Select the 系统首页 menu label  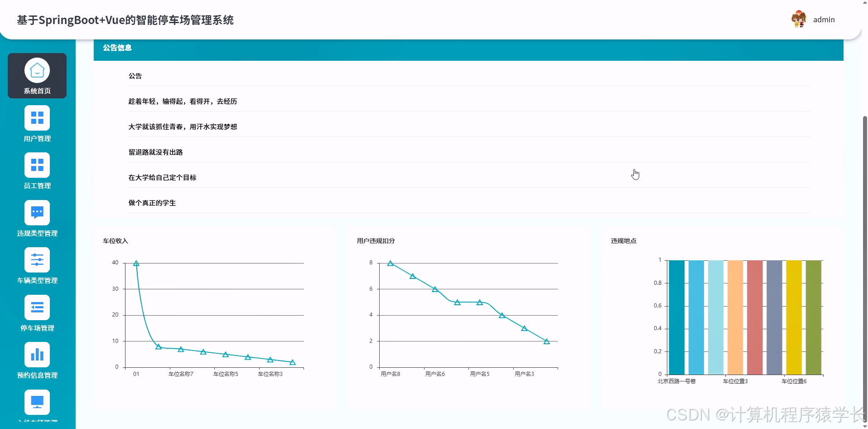point(37,91)
